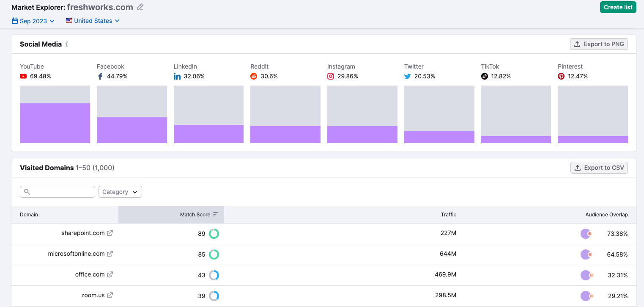Click the YouTube 69.48% value
This screenshot has height=307, width=644.
click(x=41, y=76)
